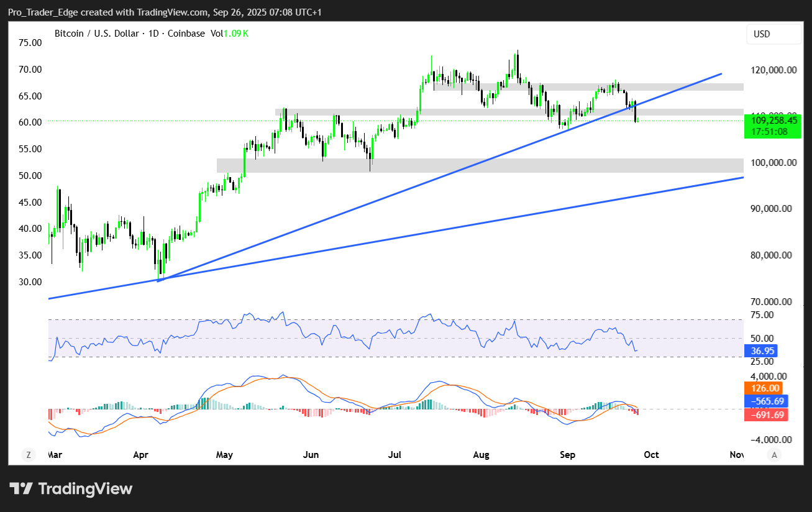The height and width of the screenshot is (512, 812).
Task: Click the current price label 109,258.45
Action: 773,121
